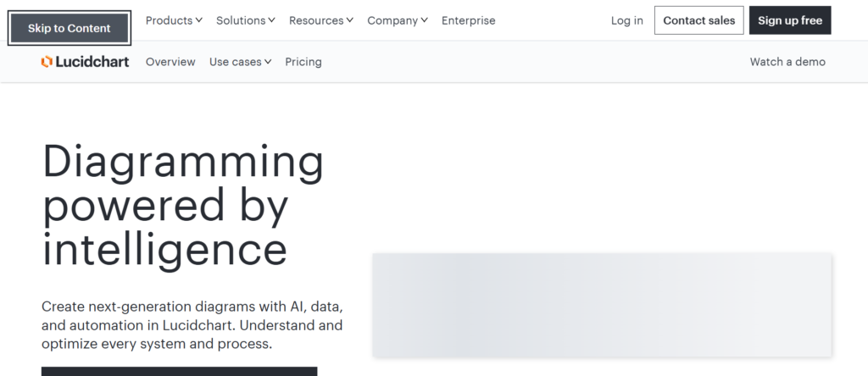The width and height of the screenshot is (868, 376).
Task: Click the chevron arrow beside Solutions
Action: (271, 20)
